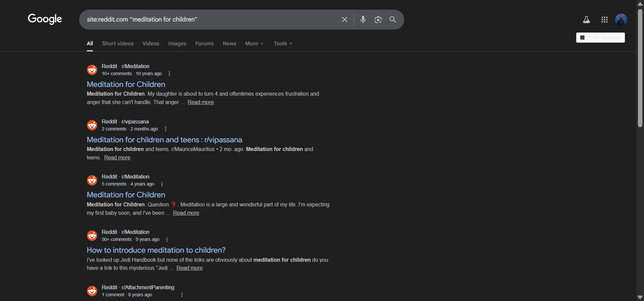Click scrollbar down arrow

640,297
